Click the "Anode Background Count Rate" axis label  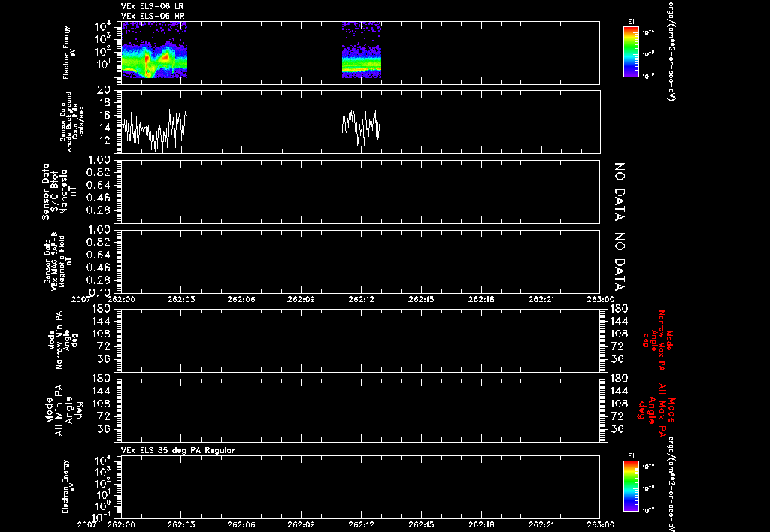pyautogui.click(x=71, y=122)
